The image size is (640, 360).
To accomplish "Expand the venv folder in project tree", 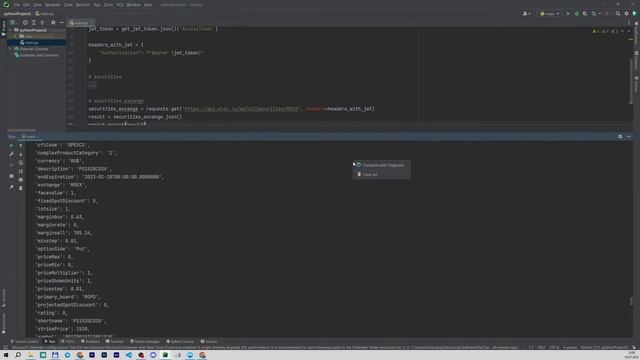I will (16, 36).
